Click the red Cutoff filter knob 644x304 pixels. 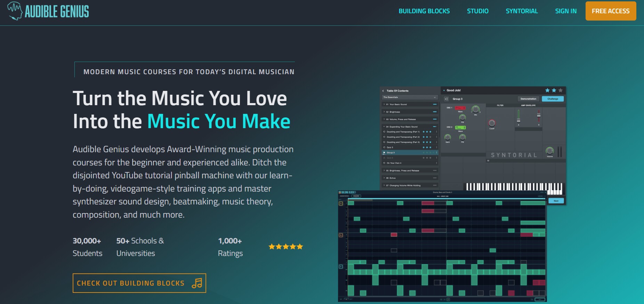[x=492, y=123]
